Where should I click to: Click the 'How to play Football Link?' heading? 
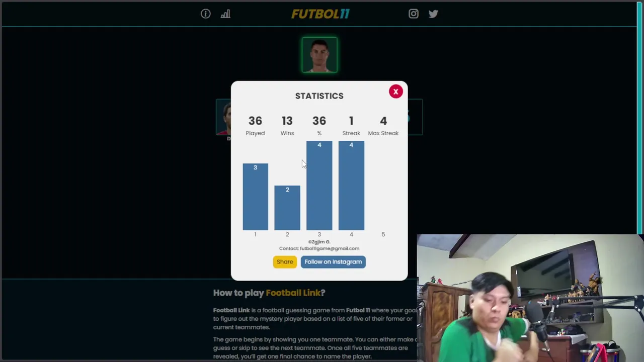point(269,293)
